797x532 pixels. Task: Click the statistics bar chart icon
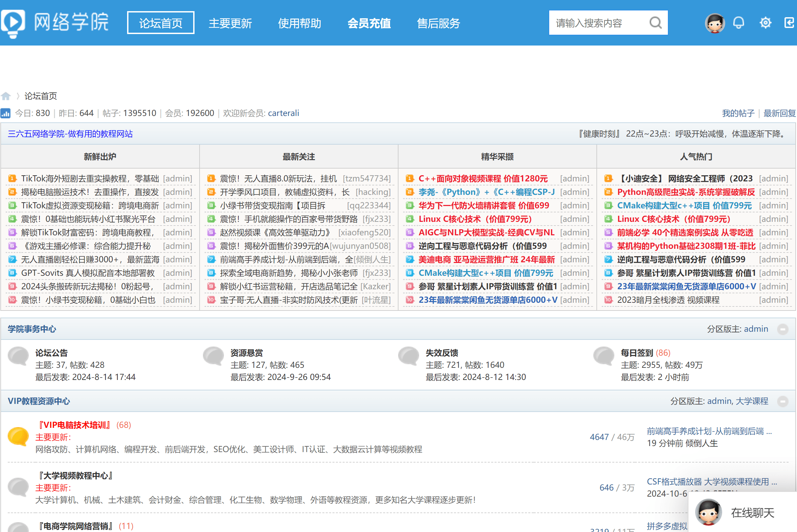pos(6,113)
